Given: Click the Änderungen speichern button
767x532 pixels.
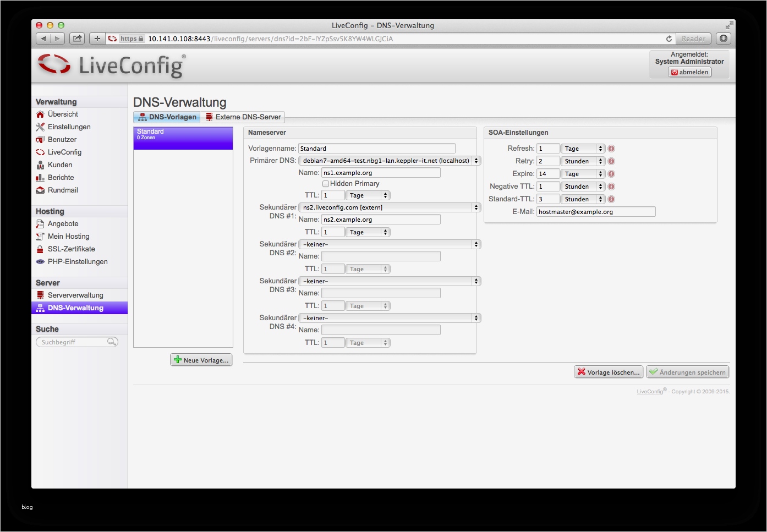Looking at the screenshot, I should tap(688, 372).
